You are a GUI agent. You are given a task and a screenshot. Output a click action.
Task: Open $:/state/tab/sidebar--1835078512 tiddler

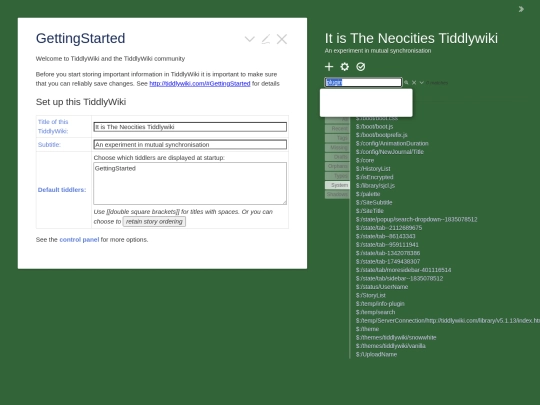[x=399, y=278]
